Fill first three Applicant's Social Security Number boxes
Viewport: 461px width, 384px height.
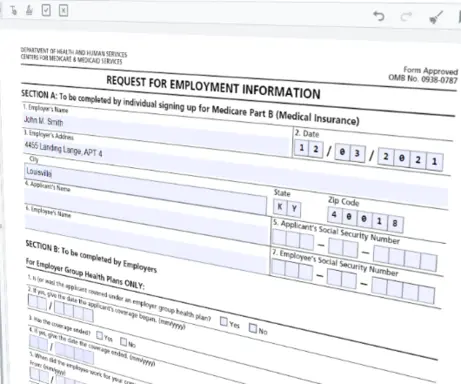click(293, 240)
